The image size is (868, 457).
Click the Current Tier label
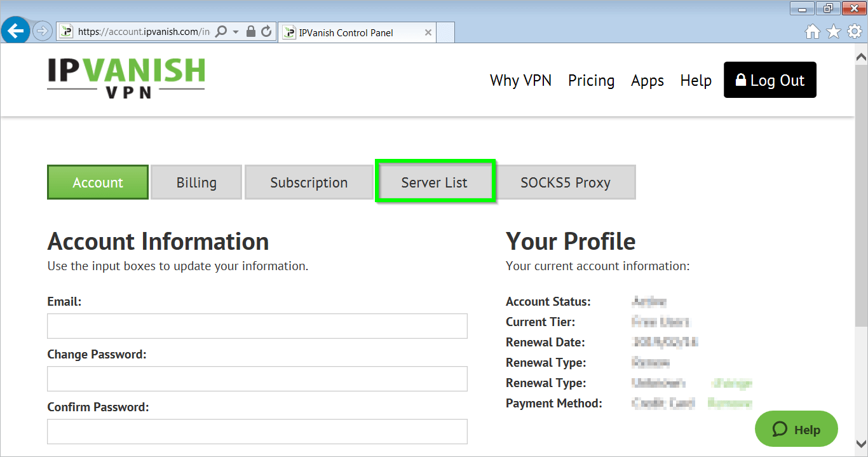[540, 322]
